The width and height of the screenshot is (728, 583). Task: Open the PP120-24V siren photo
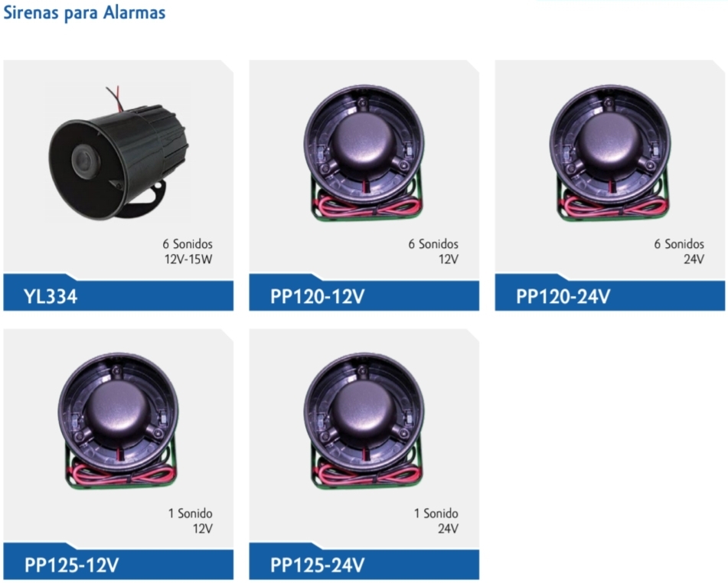(609, 153)
